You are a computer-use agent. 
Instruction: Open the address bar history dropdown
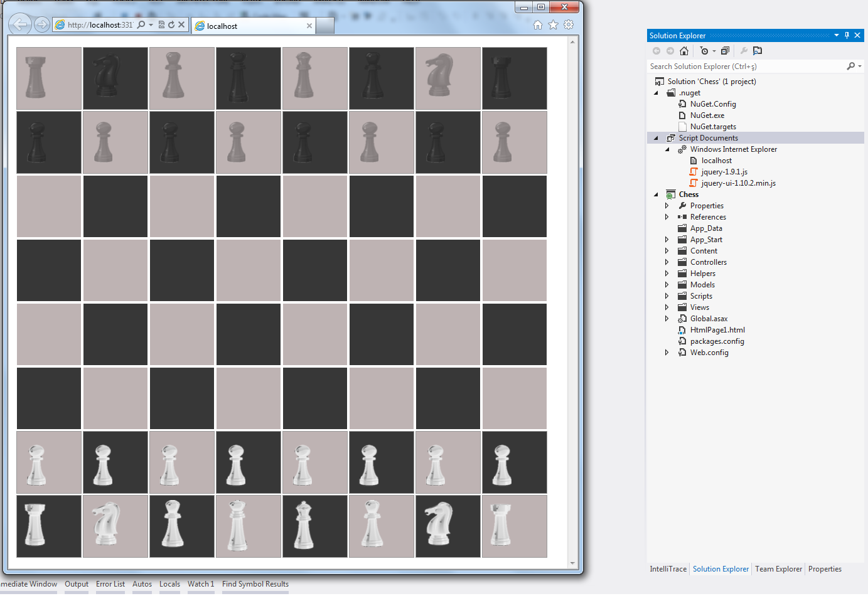pos(151,24)
